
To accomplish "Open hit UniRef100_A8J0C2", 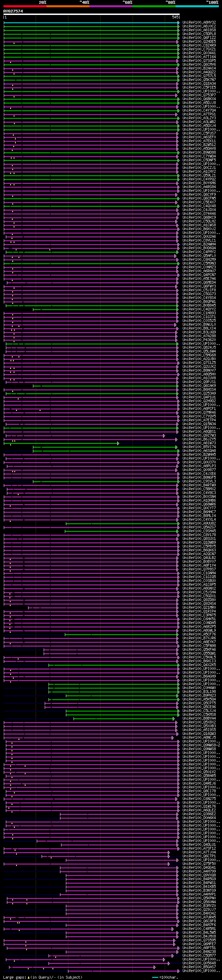I will click(199, 26).
